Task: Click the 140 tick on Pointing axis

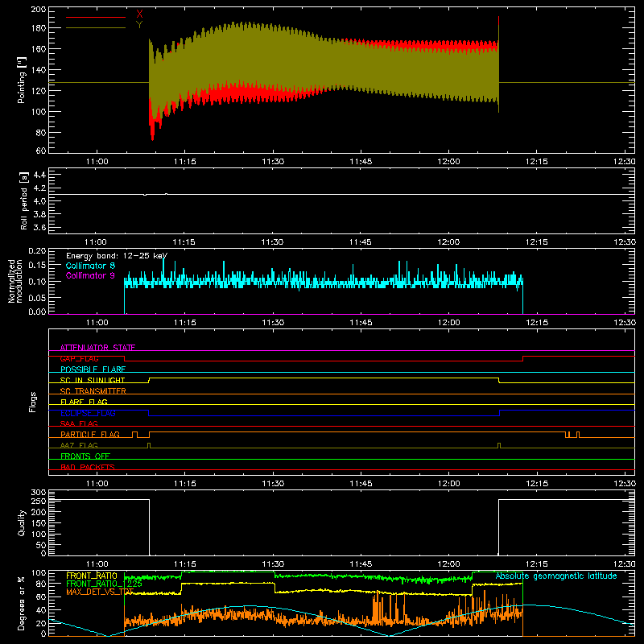Action: [x=38, y=70]
